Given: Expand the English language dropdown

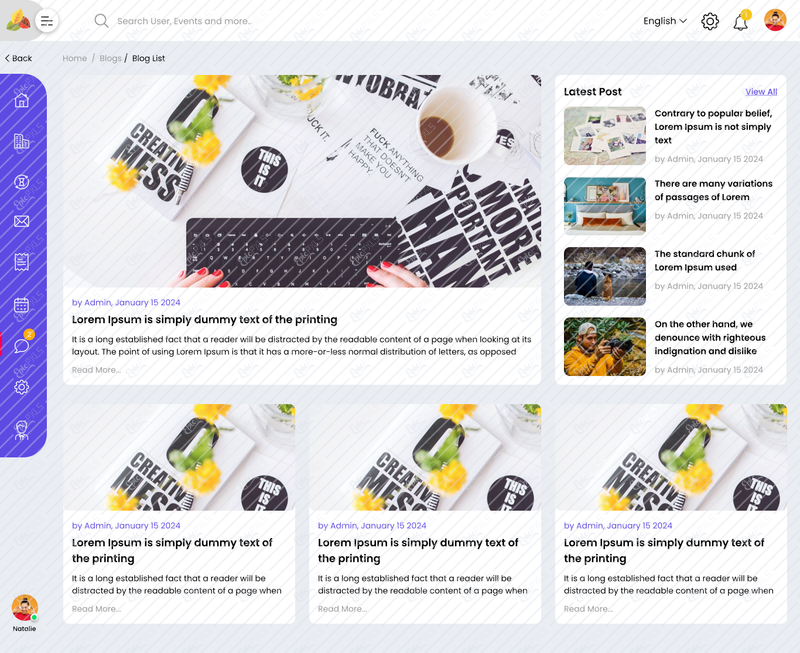Looking at the screenshot, I should pyautogui.click(x=665, y=21).
